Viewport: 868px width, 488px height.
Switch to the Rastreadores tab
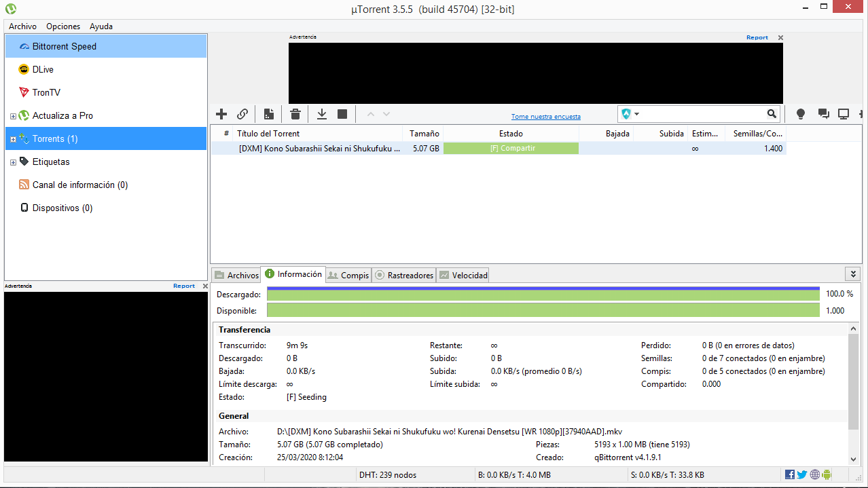[x=404, y=275]
